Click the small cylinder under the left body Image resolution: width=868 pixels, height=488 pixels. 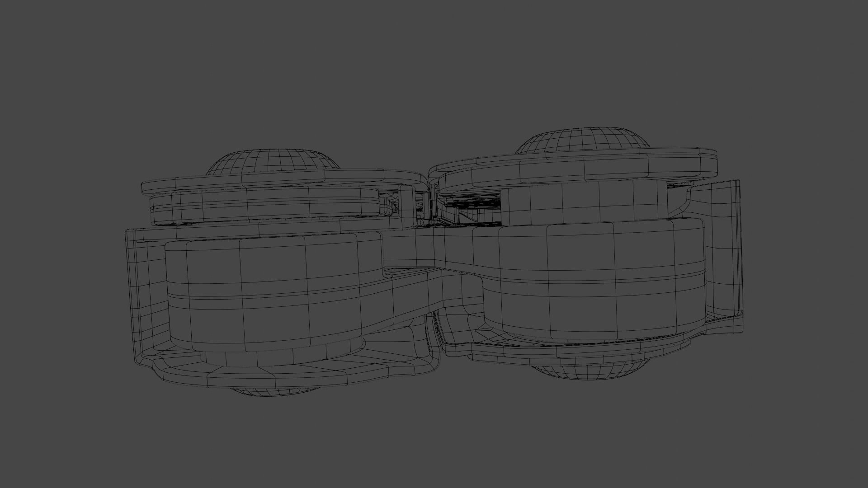[x=280, y=357]
